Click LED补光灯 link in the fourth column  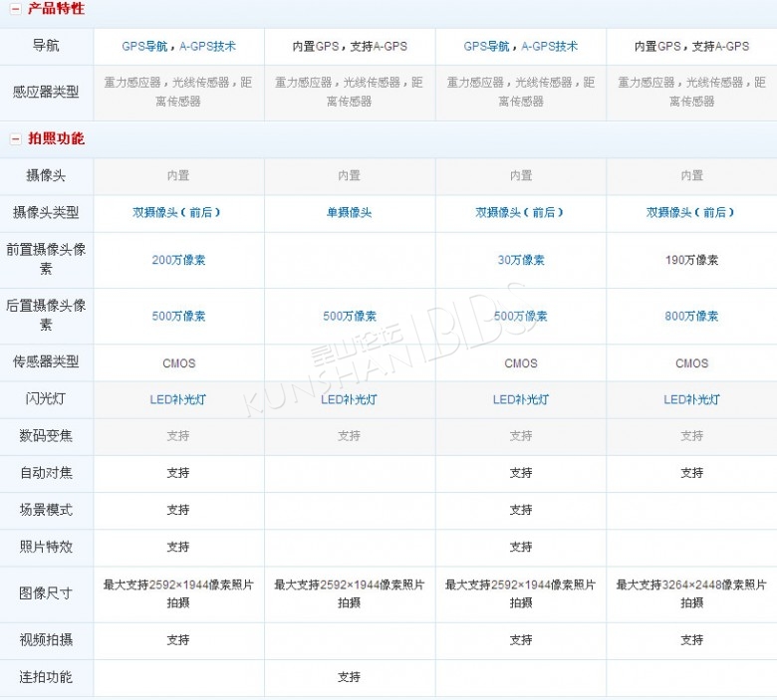691,400
